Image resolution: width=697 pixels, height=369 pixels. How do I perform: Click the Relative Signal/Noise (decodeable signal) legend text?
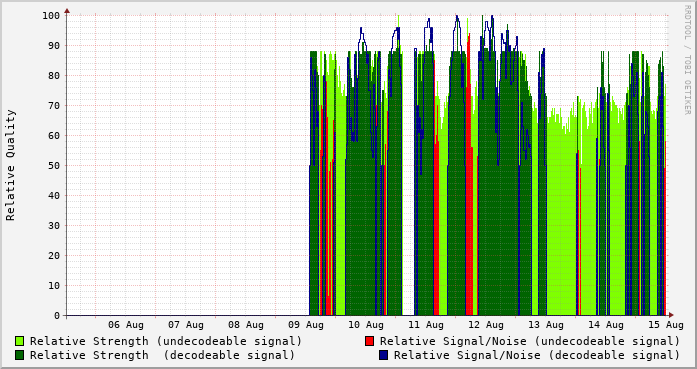537,355
